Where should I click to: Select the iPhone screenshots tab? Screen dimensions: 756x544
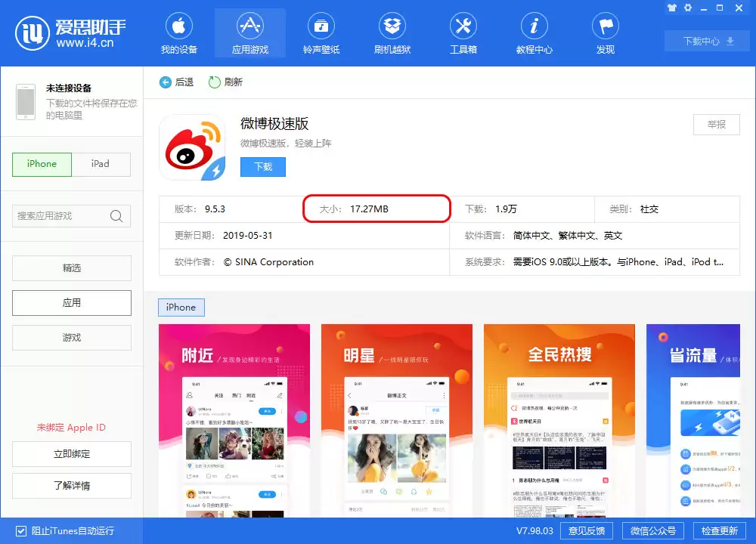181,308
